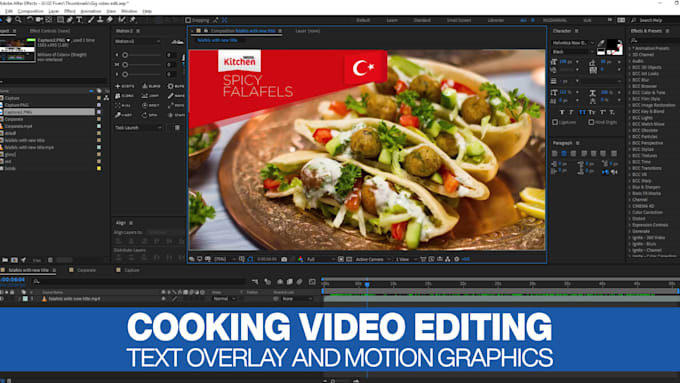The width and height of the screenshot is (680, 383).
Task: Switch to the Capture timeline tab
Action: (132, 270)
